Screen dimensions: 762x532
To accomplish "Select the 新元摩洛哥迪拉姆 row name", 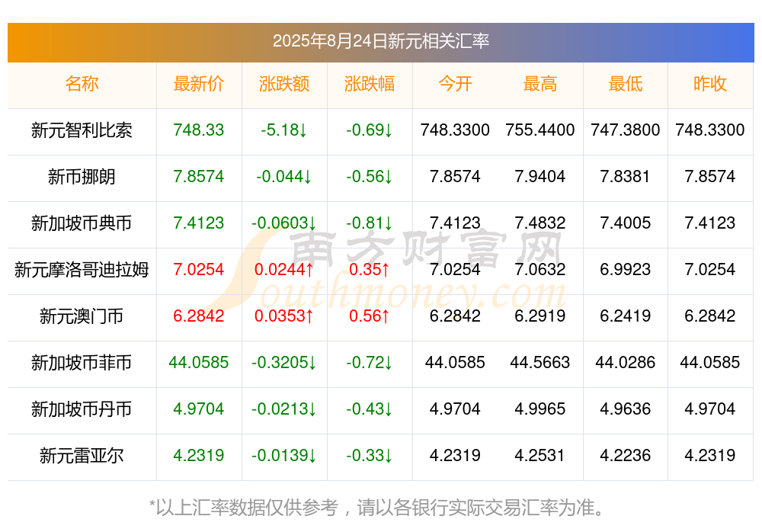I will pos(82,269).
